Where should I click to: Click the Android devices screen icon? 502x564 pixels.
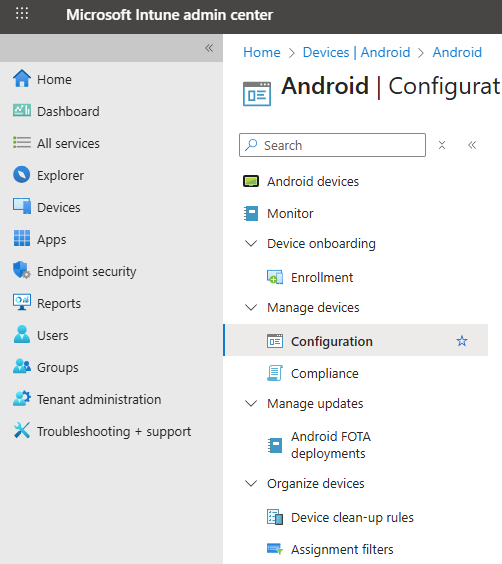tap(251, 181)
